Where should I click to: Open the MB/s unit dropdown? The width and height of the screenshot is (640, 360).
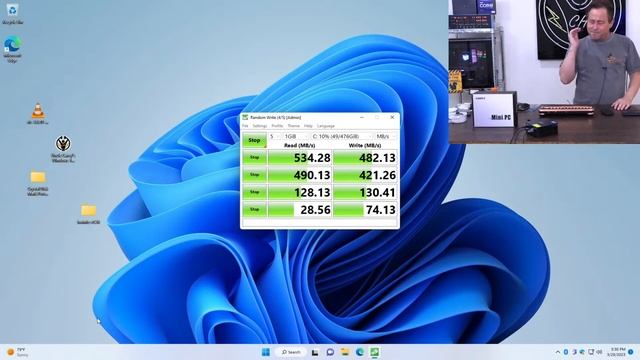pos(386,136)
